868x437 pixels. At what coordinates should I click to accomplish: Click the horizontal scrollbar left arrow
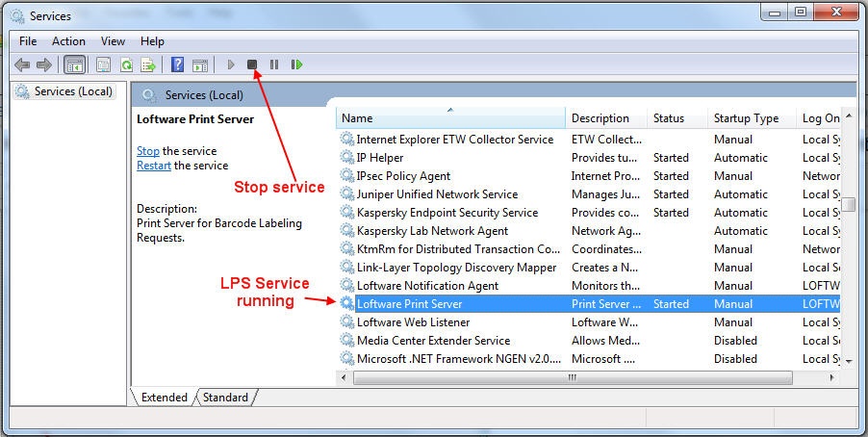344,377
